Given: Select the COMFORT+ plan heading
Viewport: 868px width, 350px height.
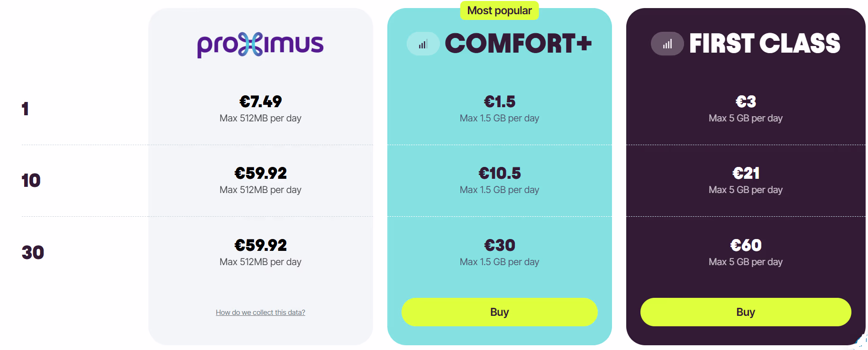Looking at the screenshot, I should point(518,44).
